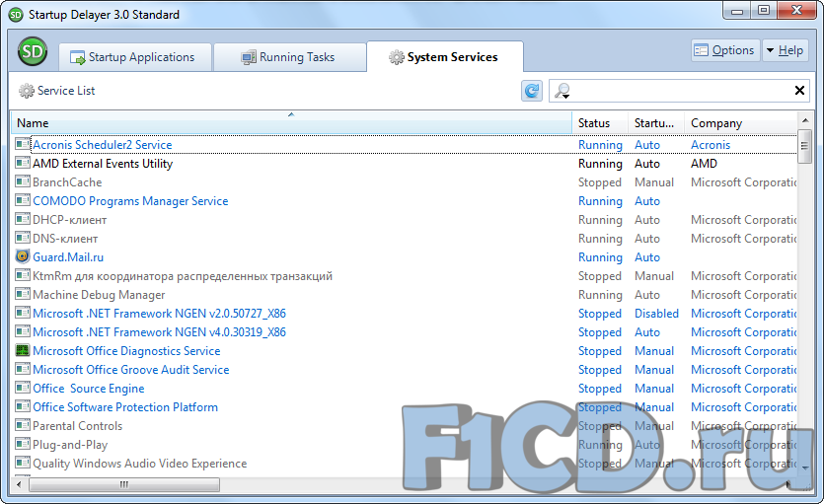Click the Acronis Scheduler2 Service row icon
This screenshot has width=824, height=504.
23,144
